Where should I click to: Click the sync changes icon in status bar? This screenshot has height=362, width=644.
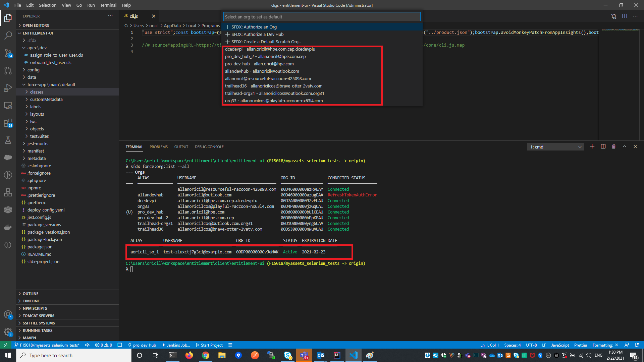coord(87,345)
